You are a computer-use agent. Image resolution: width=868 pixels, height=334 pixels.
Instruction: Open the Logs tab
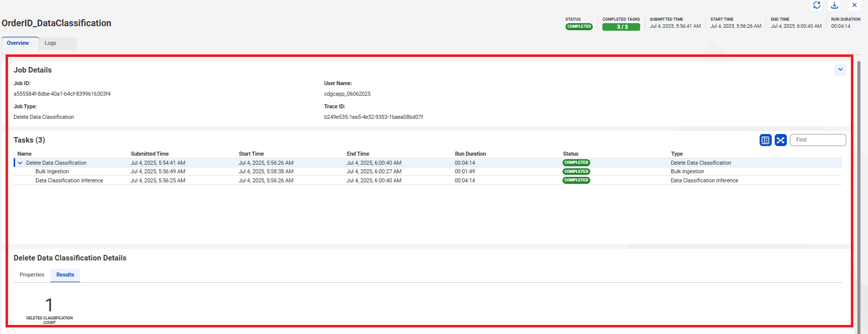pyautogui.click(x=50, y=43)
